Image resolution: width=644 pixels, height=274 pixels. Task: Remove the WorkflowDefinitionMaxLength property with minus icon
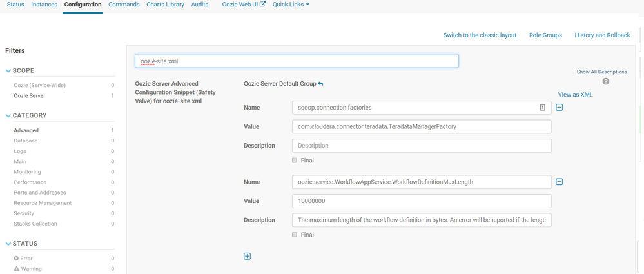point(560,182)
